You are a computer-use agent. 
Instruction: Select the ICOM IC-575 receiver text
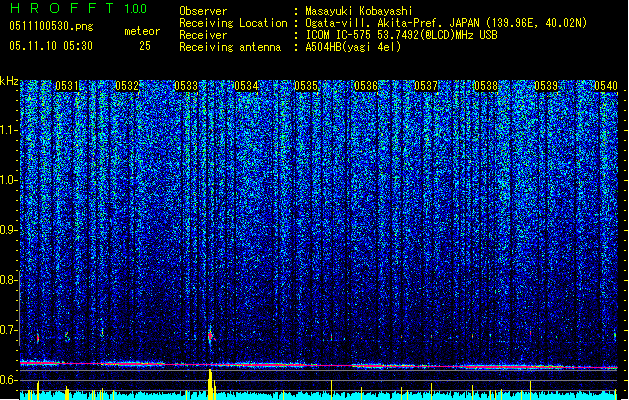tap(401, 35)
